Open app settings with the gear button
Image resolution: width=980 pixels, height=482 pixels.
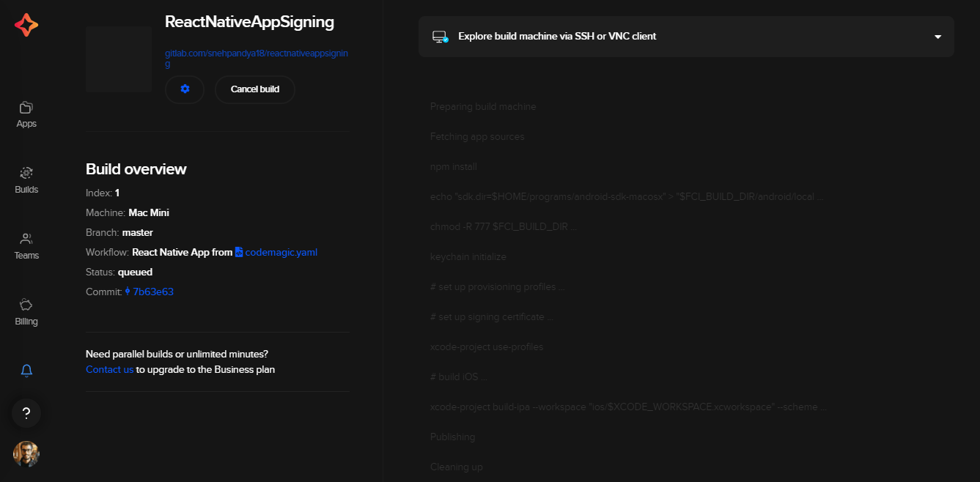[185, 89]
